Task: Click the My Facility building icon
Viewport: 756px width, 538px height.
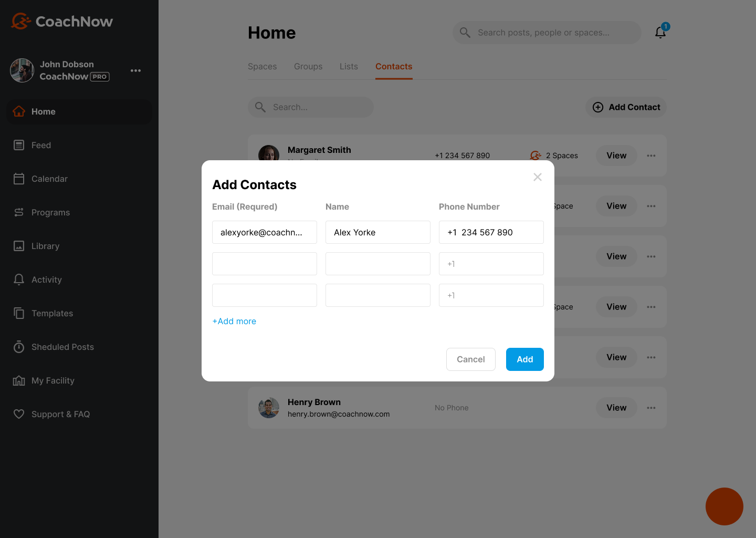Action: coord(19,380)
